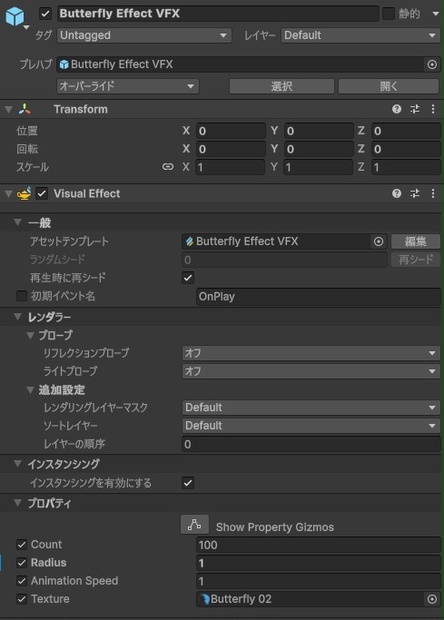Open the prefab object picker circle

pyautogui.click(x=432, y=64)
